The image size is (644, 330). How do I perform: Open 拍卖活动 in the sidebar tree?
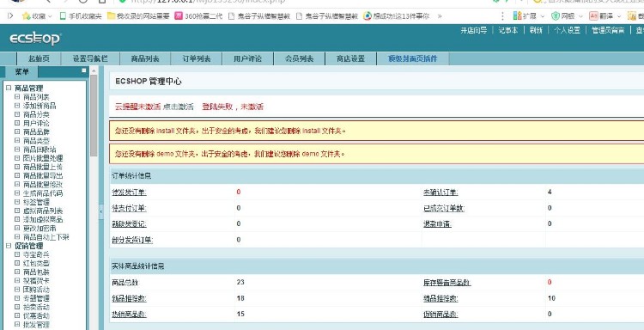point(36,307)
